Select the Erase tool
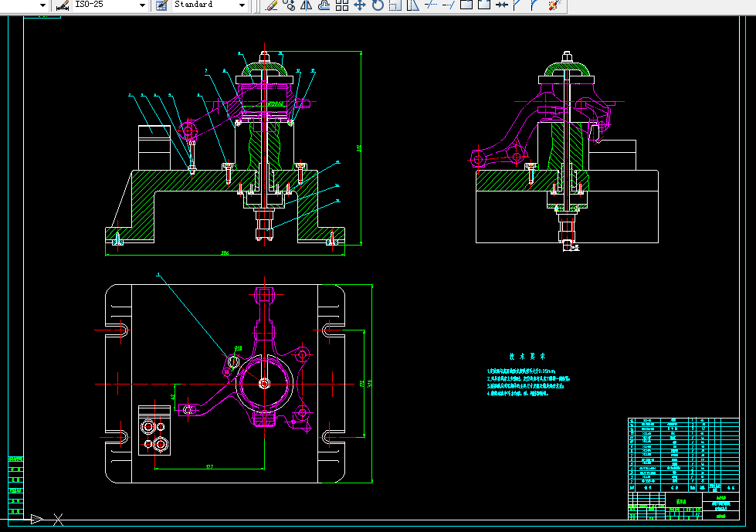Screen dimensions: 756x532 click(x=271, y=5)
